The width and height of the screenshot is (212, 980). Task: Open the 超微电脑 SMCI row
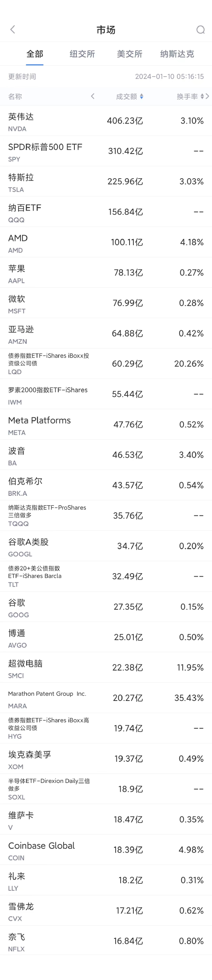click(106, 667)
